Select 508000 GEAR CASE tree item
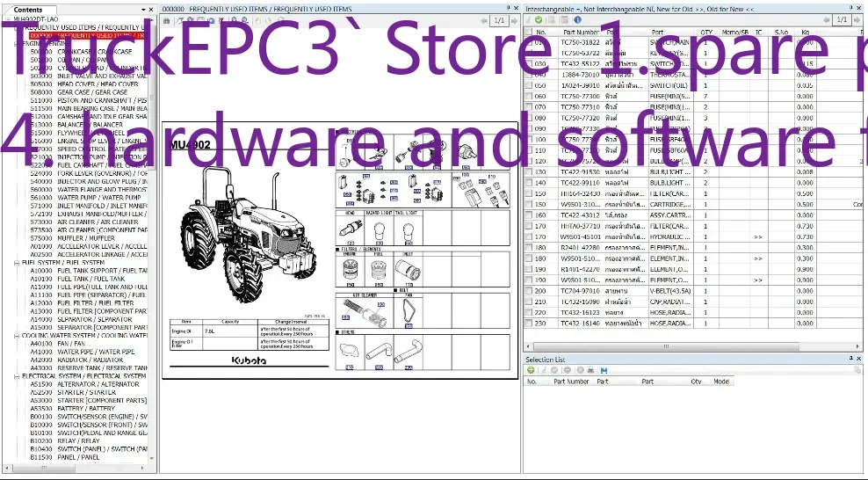 click(x=78, y=92)
